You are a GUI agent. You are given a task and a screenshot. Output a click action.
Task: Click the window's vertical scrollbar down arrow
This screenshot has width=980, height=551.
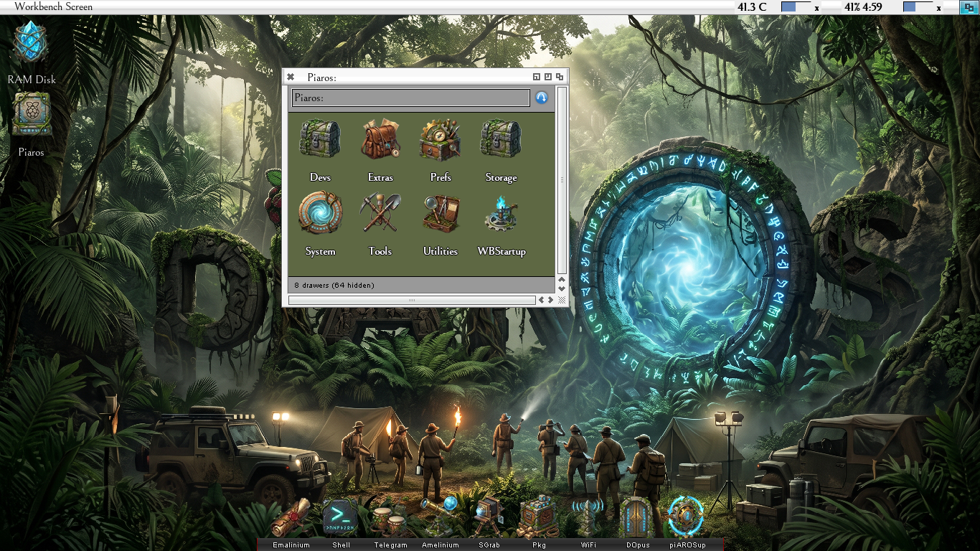[562, 288]
